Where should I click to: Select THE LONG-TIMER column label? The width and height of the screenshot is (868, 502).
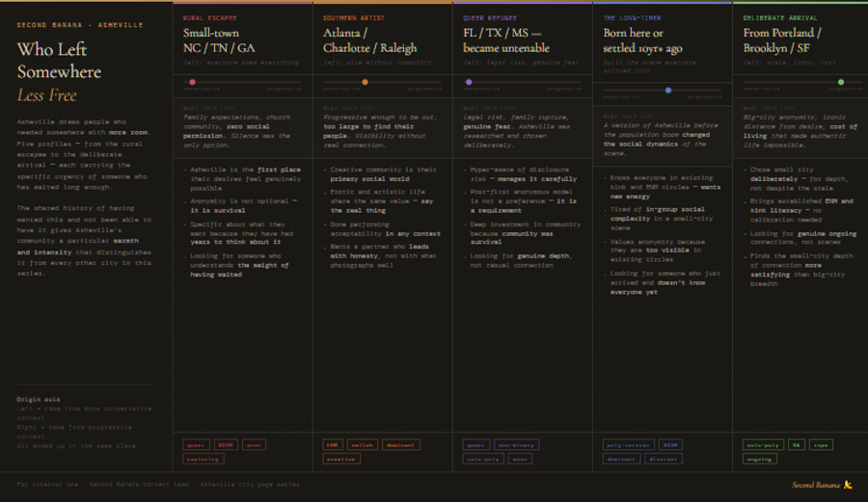[x=632, y=18]
